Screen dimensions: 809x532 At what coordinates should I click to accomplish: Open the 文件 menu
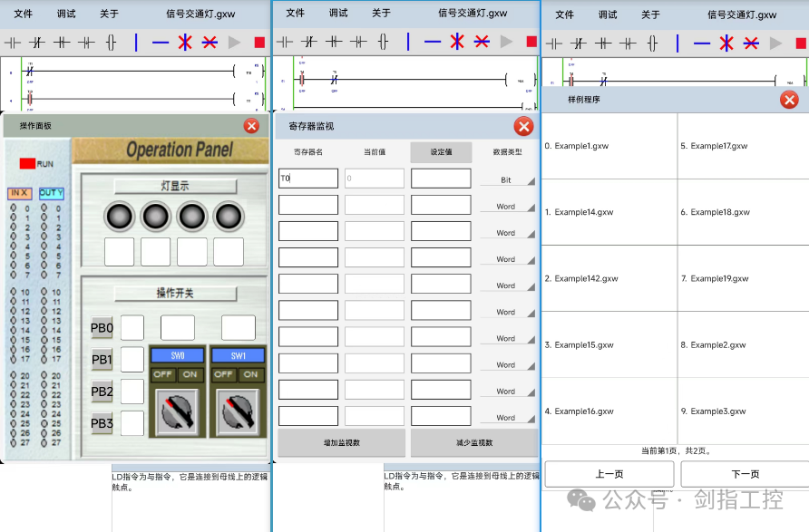pos(24,13)
